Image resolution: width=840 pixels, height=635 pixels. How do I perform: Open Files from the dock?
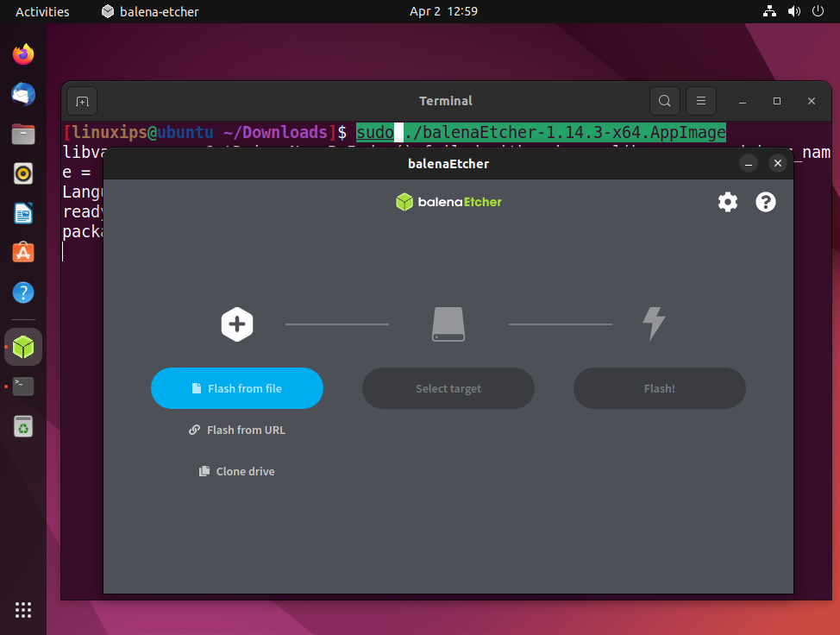(x=23, y=134)
